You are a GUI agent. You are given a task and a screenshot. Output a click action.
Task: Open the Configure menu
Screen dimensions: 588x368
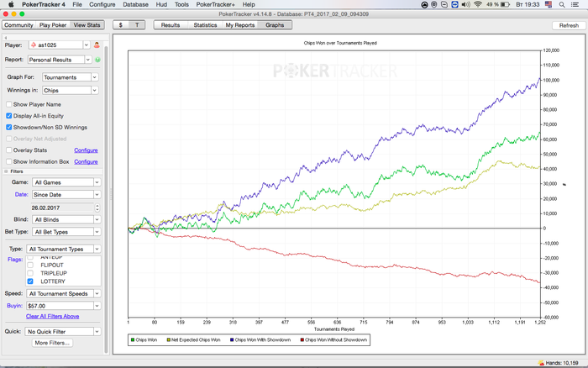click(102, 4)
